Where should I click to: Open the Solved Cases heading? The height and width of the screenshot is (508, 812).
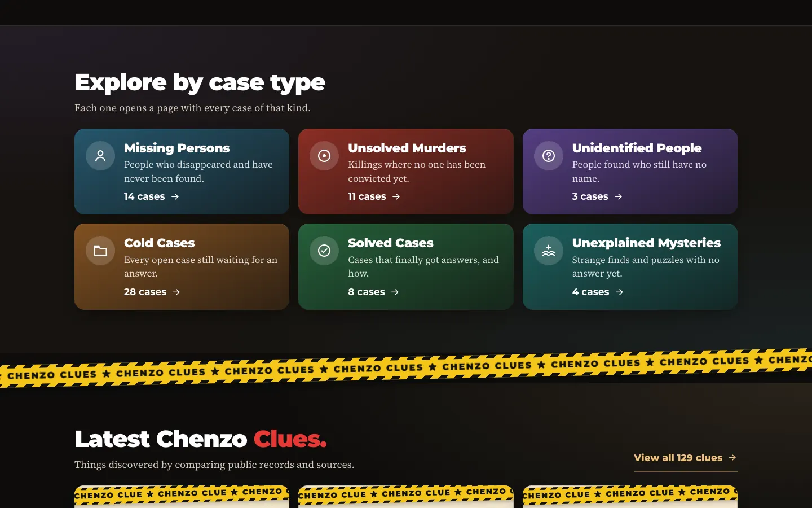coord(391,243)
